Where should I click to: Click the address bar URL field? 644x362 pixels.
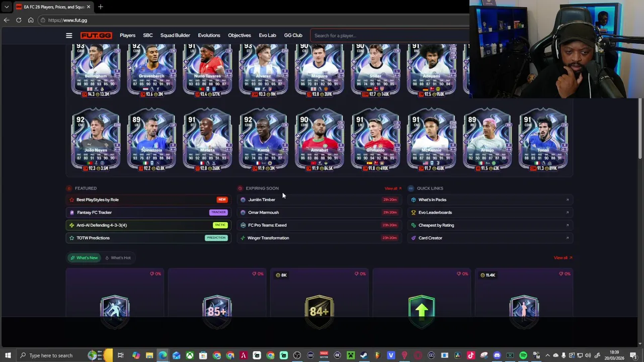click(x=252, y=20)
